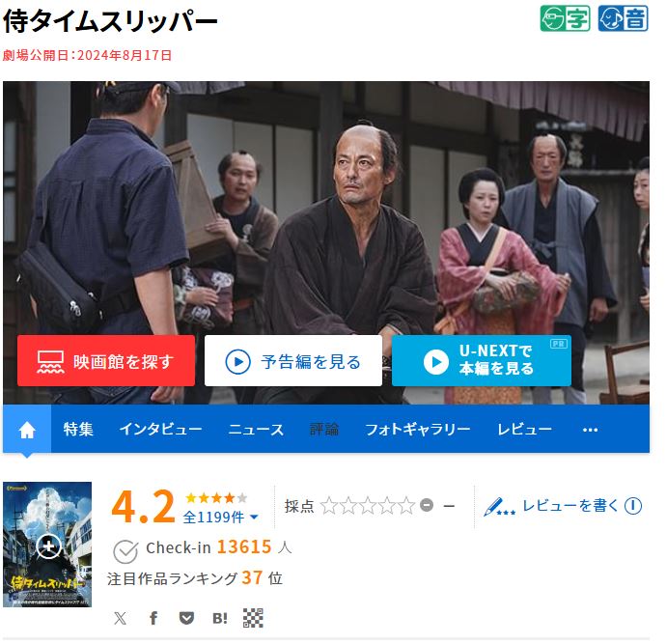The width and height of the screenshot is (667, 644).
Task: Toggle the Check-in checkmark circle
Action: (125, 551)
